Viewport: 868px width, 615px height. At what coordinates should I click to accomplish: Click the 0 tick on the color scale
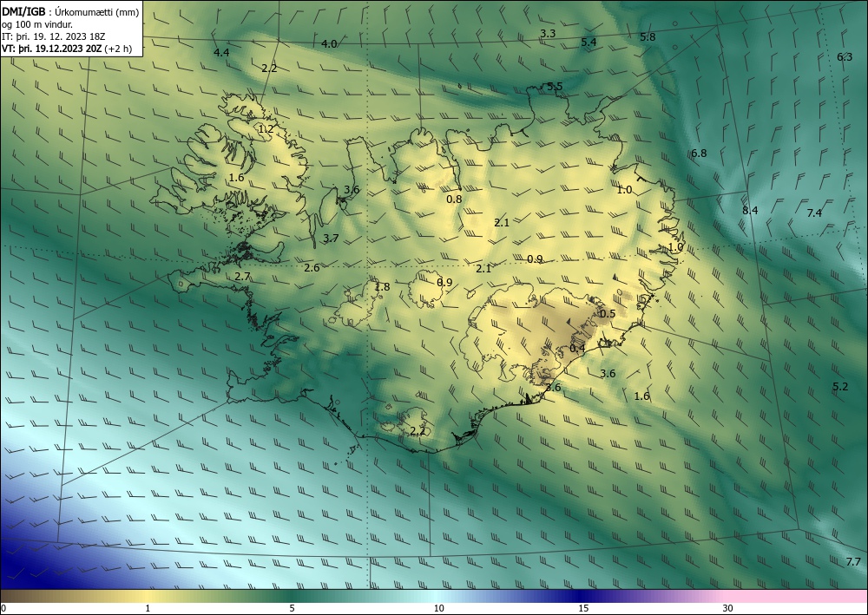coord(3,608)
